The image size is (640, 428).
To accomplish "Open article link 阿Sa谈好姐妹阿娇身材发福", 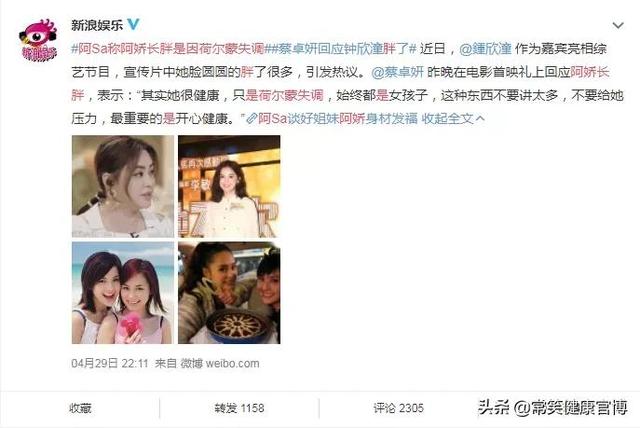I will coord(338,119).
